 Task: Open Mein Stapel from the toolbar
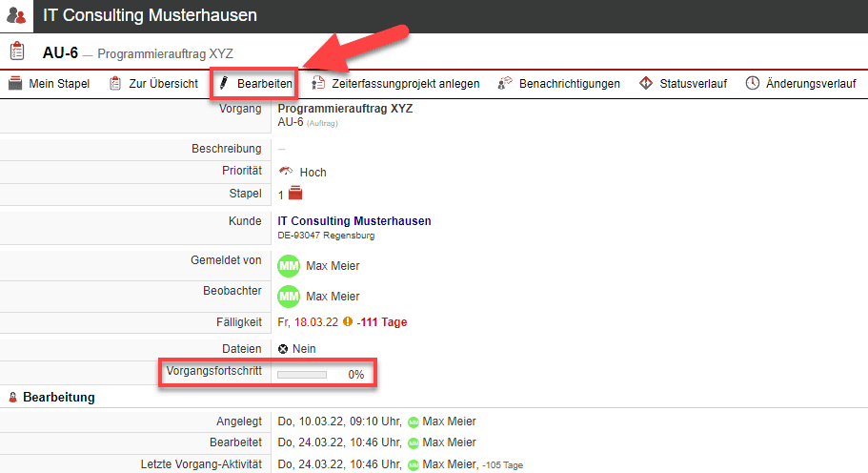click(x=49, y=84)
